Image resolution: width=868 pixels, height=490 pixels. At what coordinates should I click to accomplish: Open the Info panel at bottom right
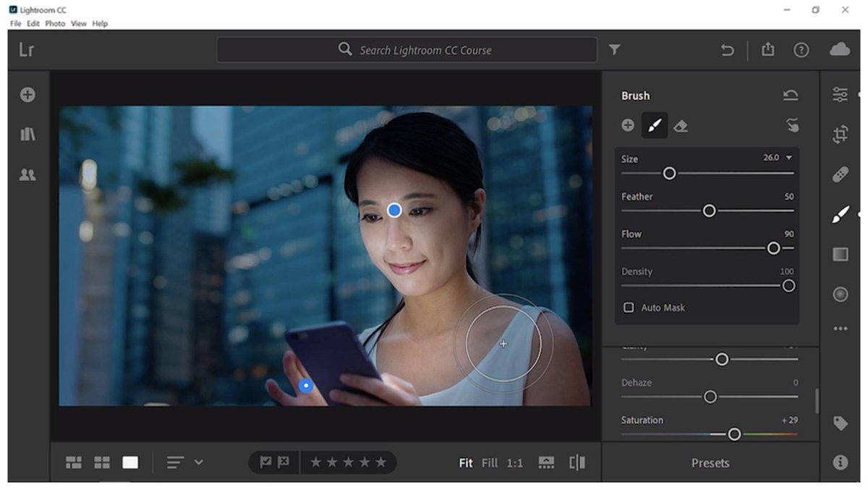click(x=840, y=463)
